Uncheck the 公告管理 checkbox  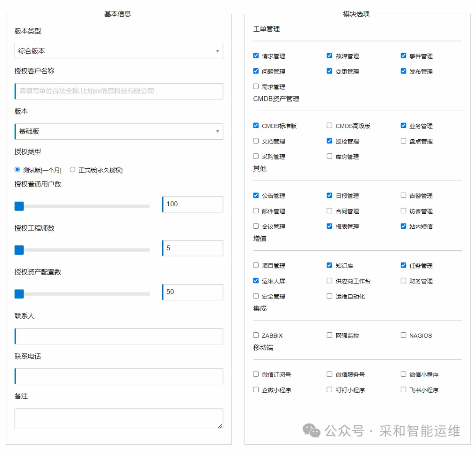coord(256,195)
